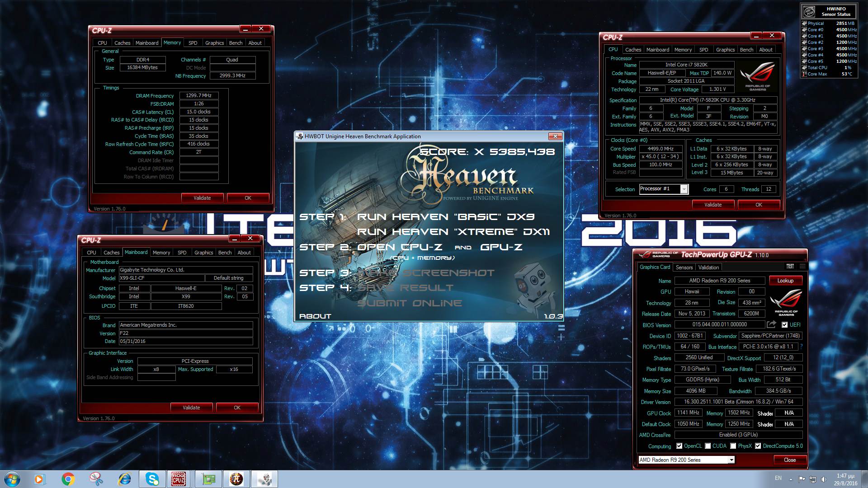Open Bench tab in CPU-Z processor window

747,50
